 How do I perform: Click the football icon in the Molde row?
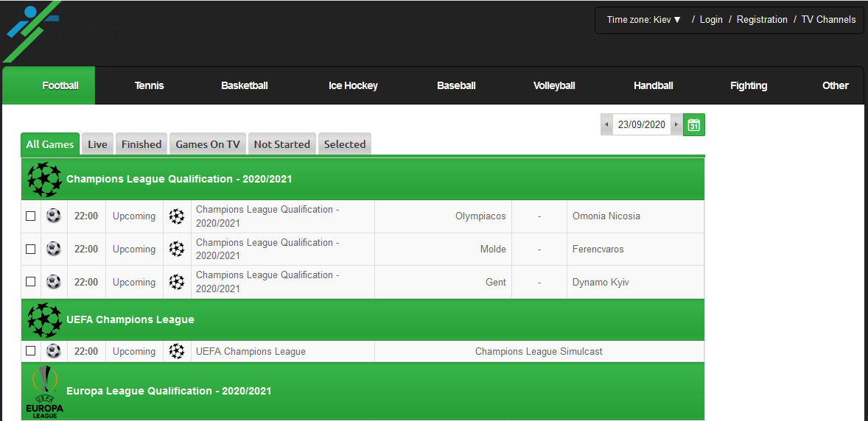tap(54, 249)
